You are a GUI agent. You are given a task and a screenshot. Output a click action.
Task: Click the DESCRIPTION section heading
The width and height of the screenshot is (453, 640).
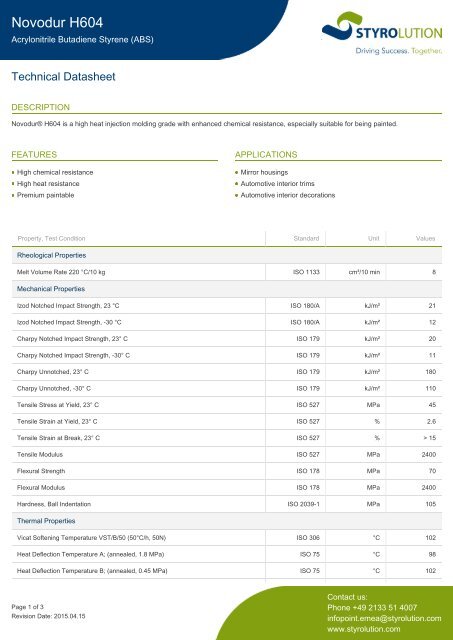click(x=40, y=107)
